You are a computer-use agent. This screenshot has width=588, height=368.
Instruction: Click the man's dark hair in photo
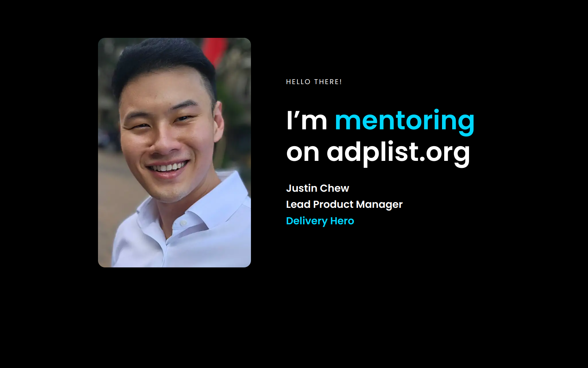coord(163,61)
